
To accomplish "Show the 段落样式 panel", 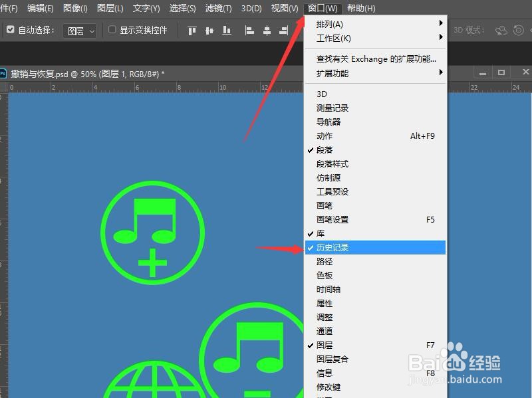I will pos(375,163).
